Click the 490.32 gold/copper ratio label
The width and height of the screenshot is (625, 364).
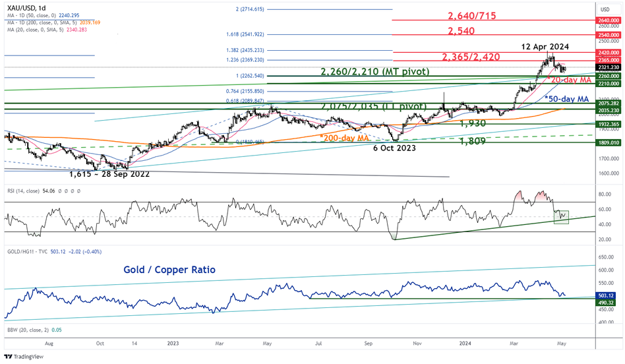coord(605,301)
